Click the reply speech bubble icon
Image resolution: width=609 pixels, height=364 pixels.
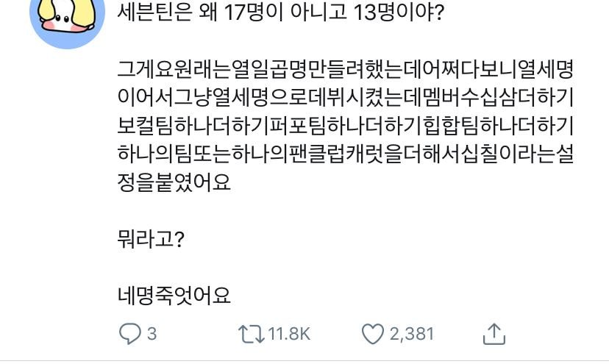click(129, 335)
